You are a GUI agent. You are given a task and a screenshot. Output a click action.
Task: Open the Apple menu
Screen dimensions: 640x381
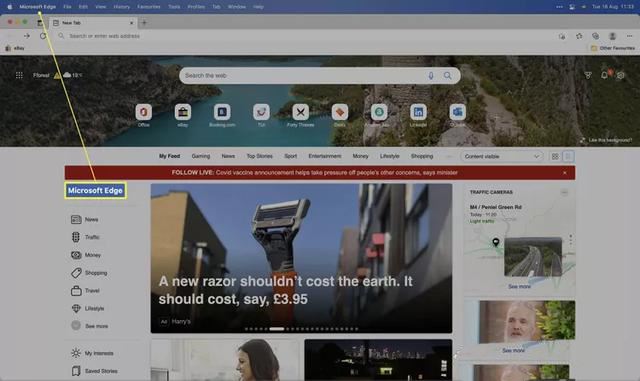[9, 7]
